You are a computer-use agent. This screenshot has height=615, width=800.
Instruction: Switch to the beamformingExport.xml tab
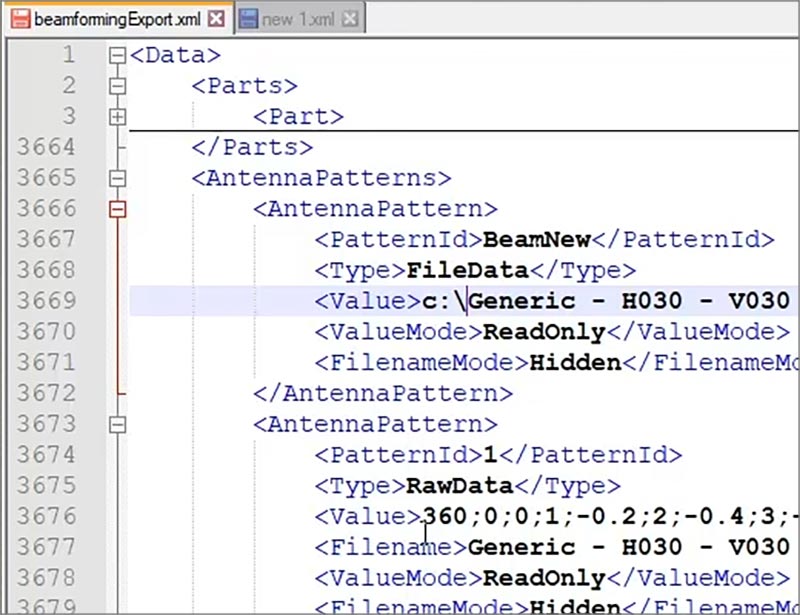coord(118,19)
